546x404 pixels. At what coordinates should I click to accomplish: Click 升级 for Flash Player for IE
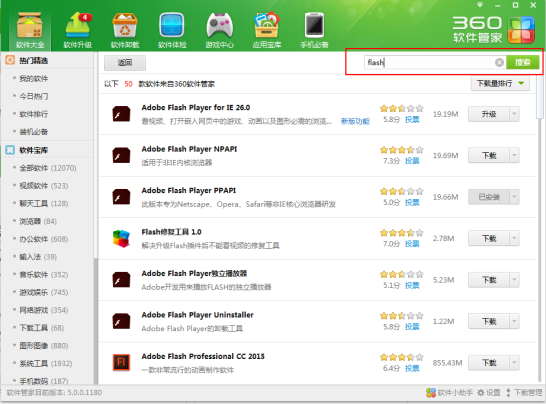click(489, 114)
